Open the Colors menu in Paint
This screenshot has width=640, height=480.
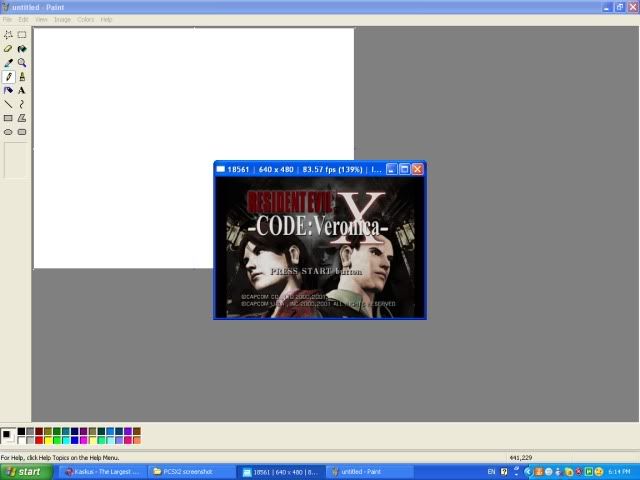point(85,20)
